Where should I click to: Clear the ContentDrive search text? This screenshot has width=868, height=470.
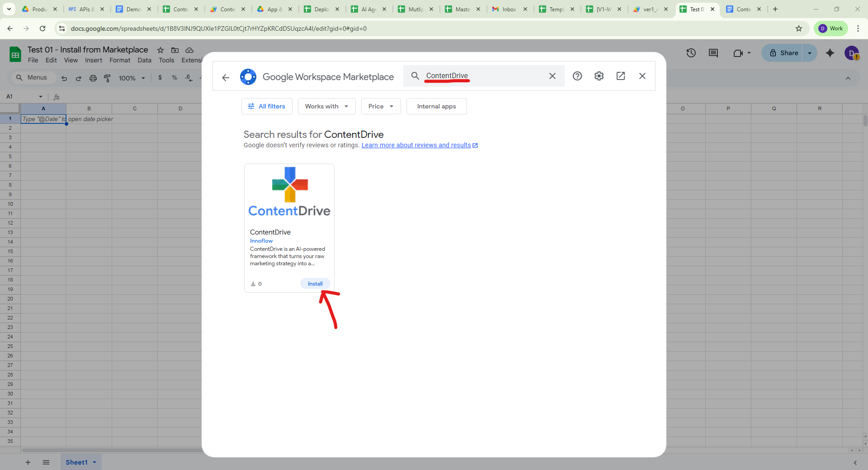tap(552, 76)
